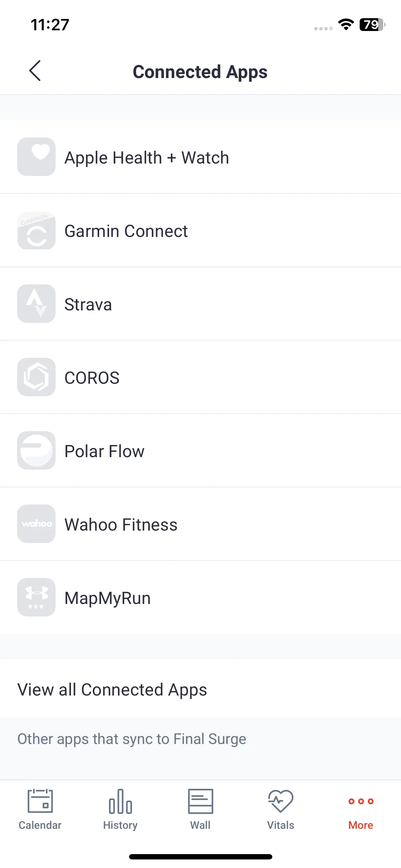401x868 pixels.
Task: Tap the Strava logo icon
Action: click(36, 304)
